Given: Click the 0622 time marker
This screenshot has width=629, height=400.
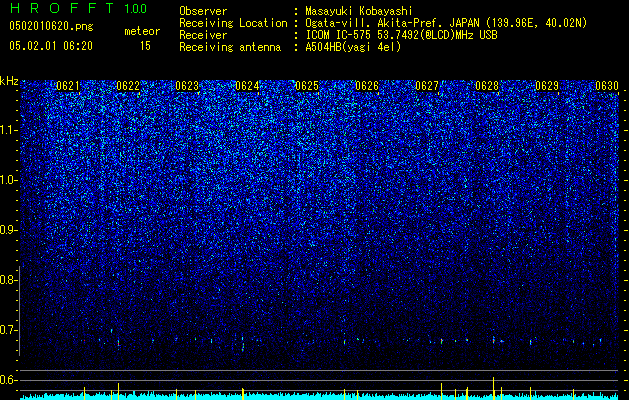Looking at the screenshot, I should click(128, 86).
